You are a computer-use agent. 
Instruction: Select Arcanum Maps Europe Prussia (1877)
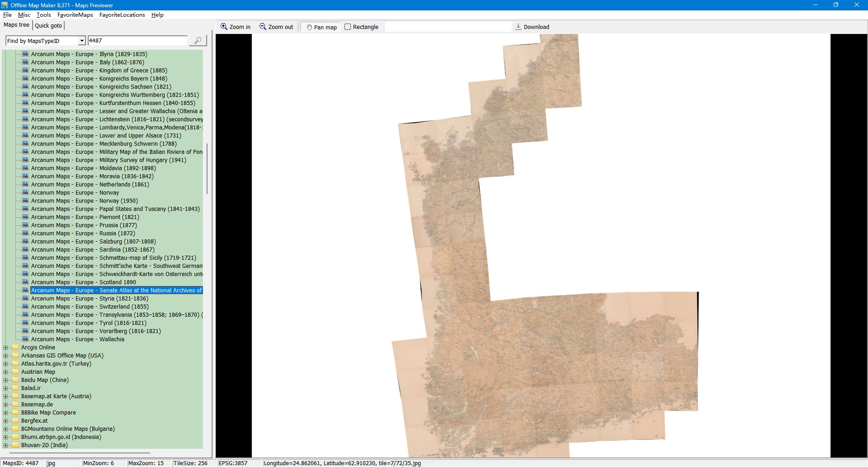coord(84,225)
